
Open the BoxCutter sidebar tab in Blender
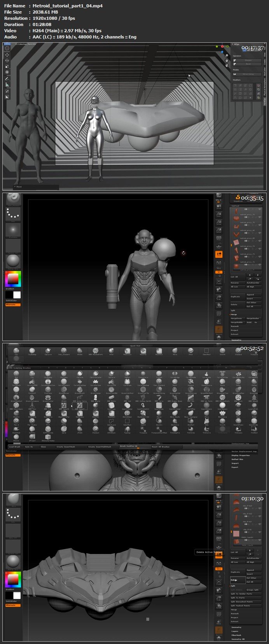pyautogui.click(x=265, y=71)
